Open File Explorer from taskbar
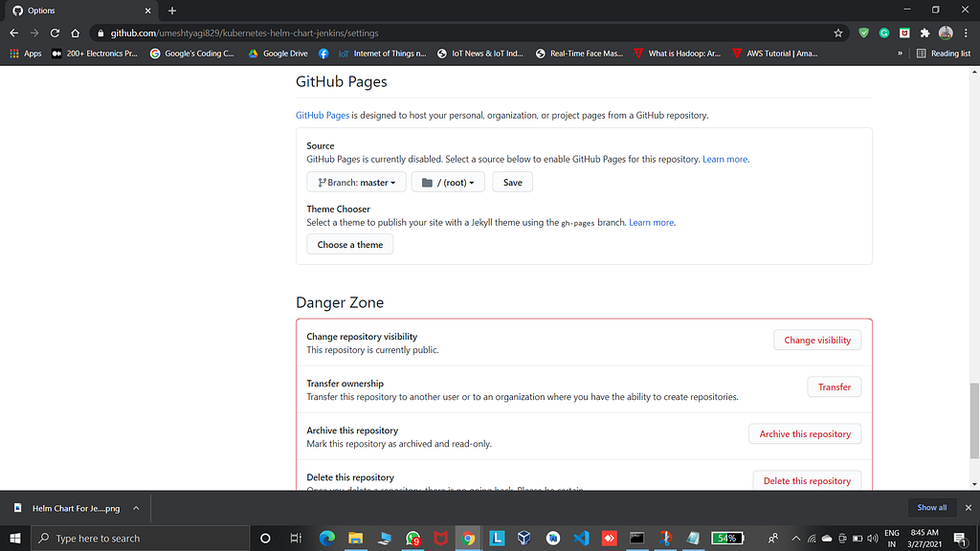The image size is (980, 551). 356,538
